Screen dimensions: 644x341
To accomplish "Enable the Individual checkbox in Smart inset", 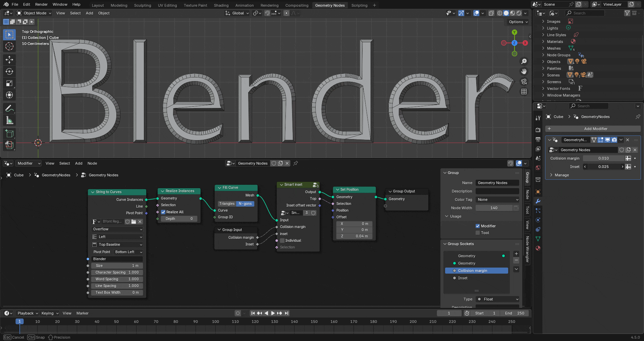I will coord(282,240).
